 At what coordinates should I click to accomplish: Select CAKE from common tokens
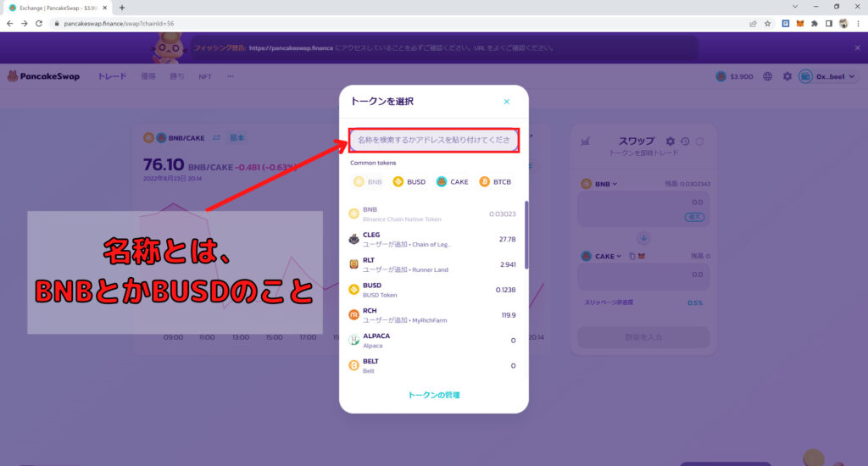pyautogui.click(x=453, y=181)
